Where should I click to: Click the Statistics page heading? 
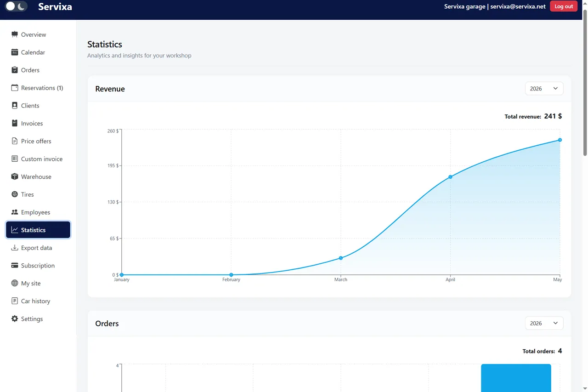(105, 44)
